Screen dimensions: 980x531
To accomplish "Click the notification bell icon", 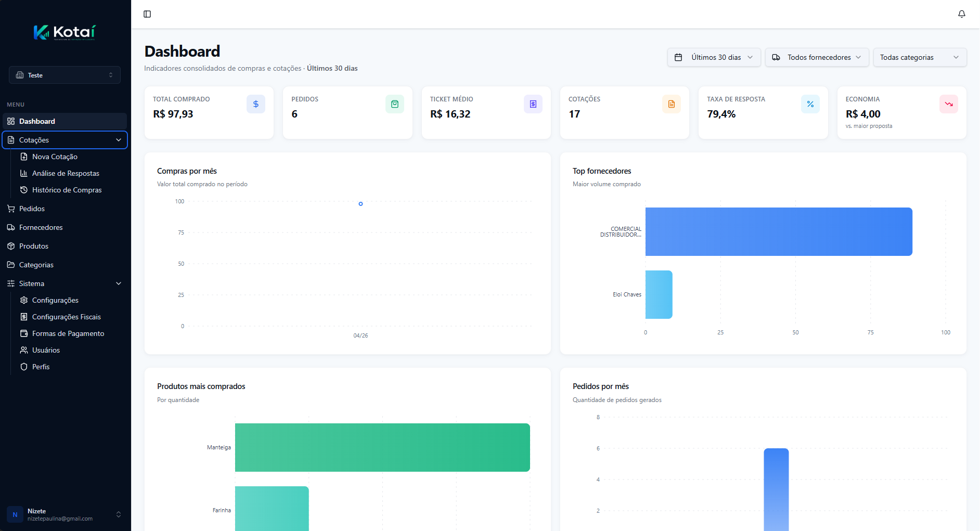I will point(961,14).
